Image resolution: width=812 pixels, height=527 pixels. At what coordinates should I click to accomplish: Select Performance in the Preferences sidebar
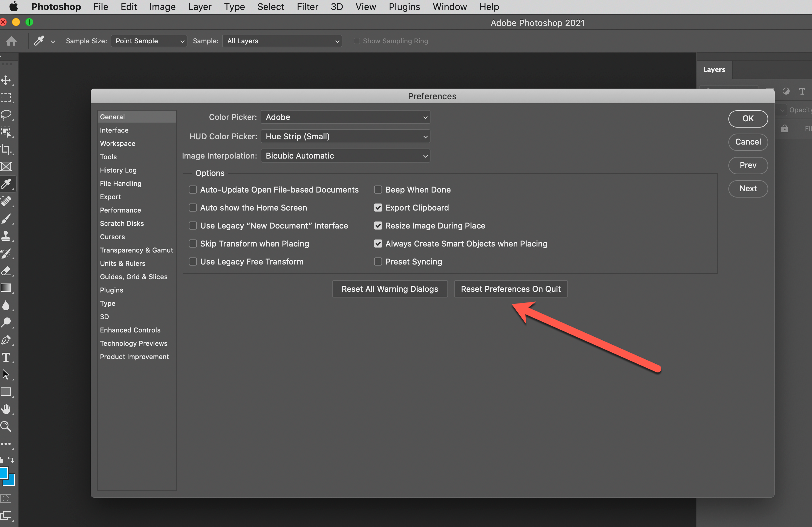click(120, 210)
